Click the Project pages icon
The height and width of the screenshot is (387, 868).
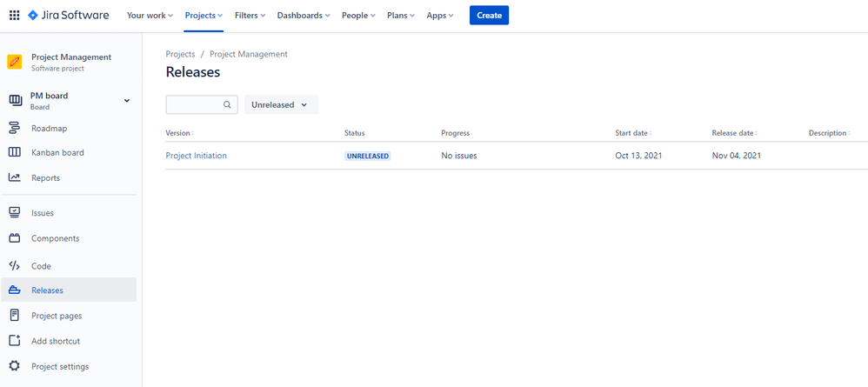click(x=15, y=316)
